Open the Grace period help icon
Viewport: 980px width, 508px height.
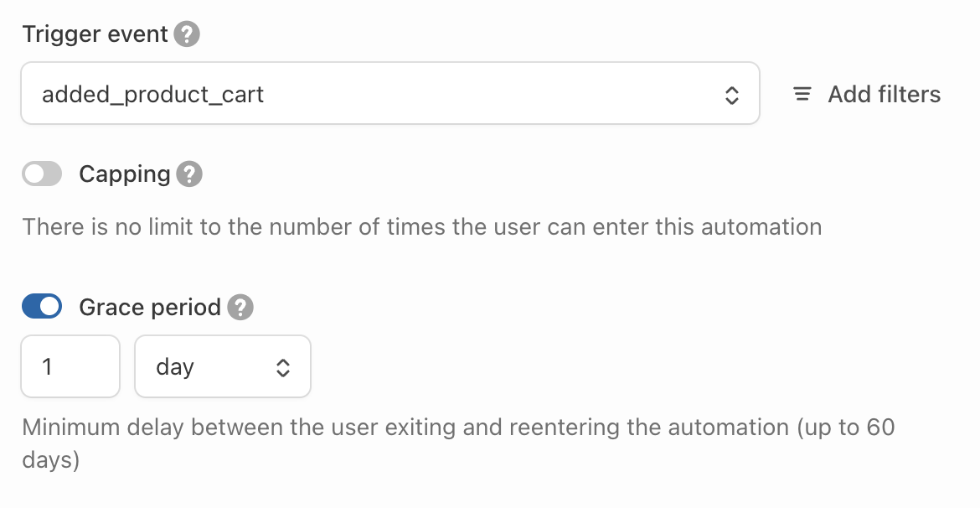[x=240, y=308]
